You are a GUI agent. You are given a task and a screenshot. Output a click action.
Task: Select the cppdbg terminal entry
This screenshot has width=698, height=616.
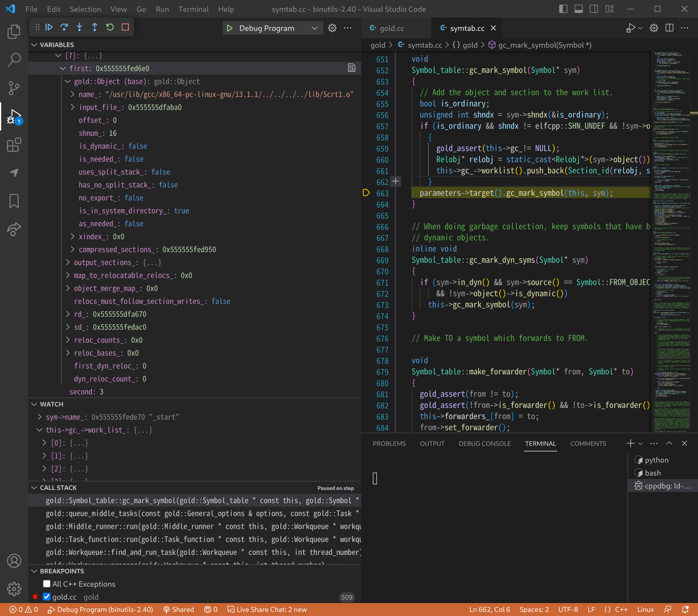662,486
